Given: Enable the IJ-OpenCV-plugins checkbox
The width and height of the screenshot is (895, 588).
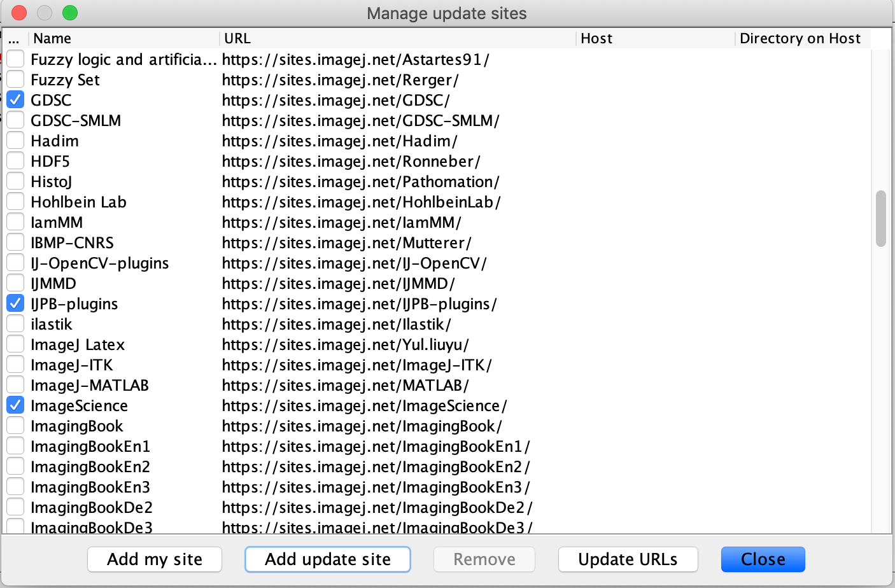Looking at the screenshot, I should 15,263.
